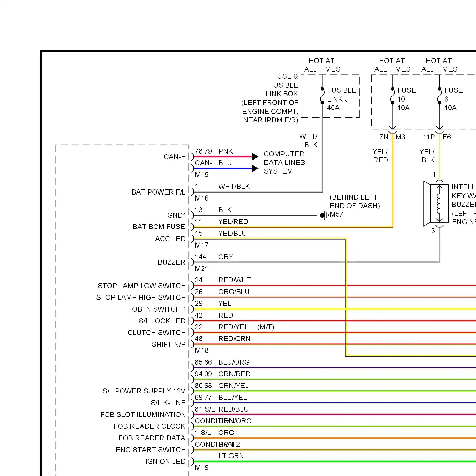Select the FOB SLOT ILLUMINATION label
Screen dimensions: 476x476
coord(143,414)
